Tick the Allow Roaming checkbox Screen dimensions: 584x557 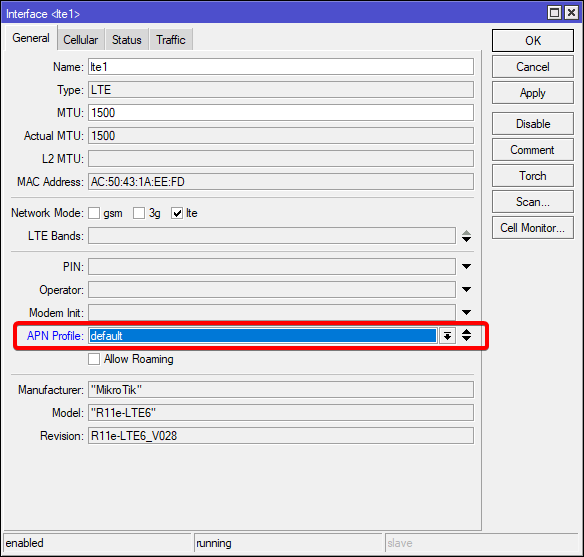94,359
